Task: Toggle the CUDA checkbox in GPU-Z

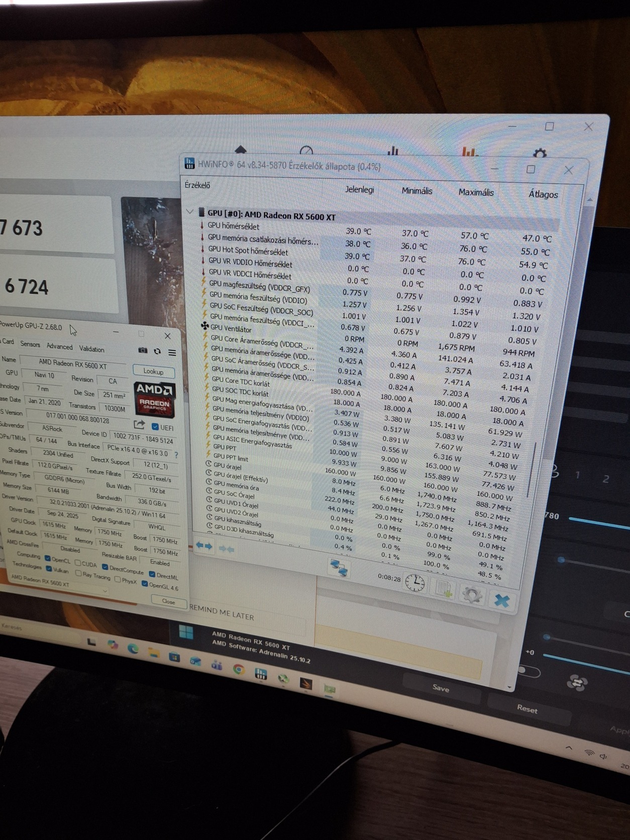Action: click(x=77, y=562)
